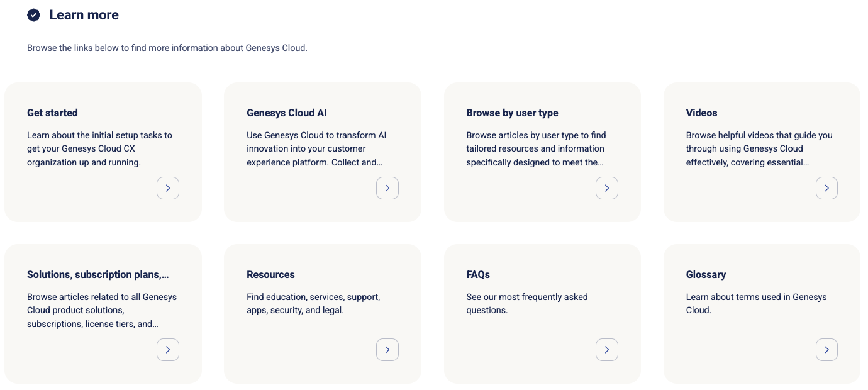Viewport: 868px width, 390px height.
Task: Click the Videos card description text
Action: click(x=759, y=148)
